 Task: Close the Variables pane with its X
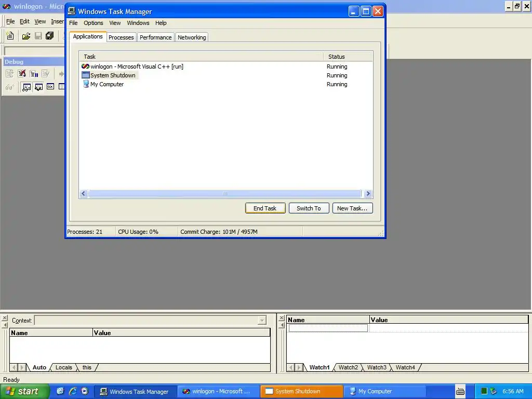4,318
